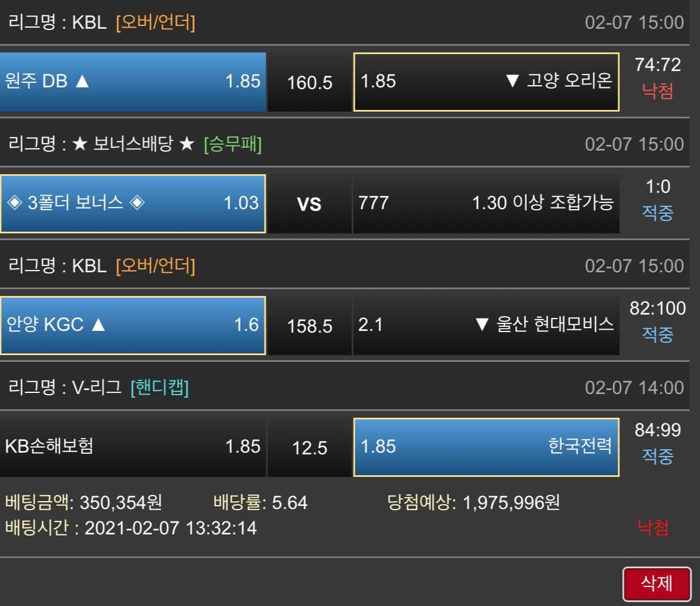
Task: Click the 158.5 total line value
Action: click(x=310, y=326)
